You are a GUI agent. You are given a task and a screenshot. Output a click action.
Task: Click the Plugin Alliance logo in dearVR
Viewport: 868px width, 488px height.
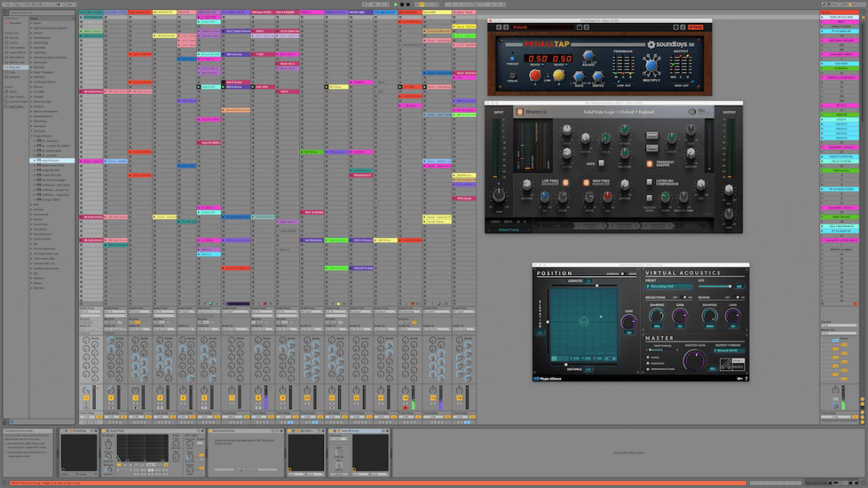[x=548, y=379]
